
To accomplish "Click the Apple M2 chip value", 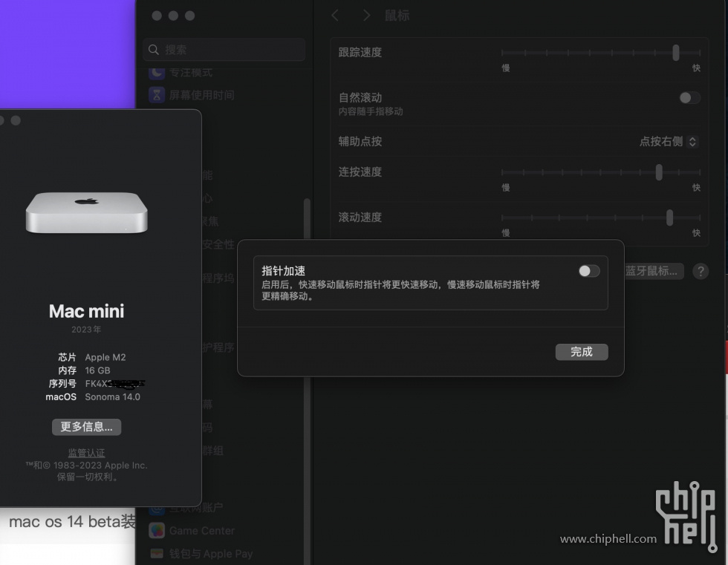I will pos(105,357).
